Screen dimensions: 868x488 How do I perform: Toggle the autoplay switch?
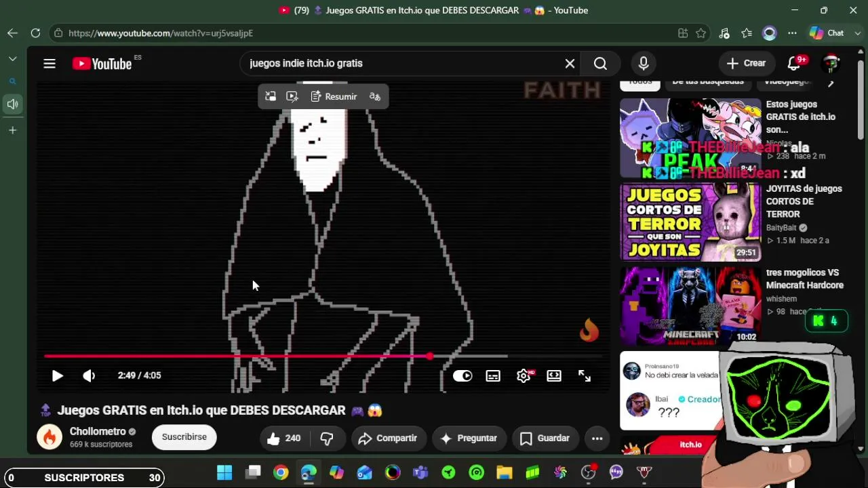pyautogui.click(x=462, y=375)
